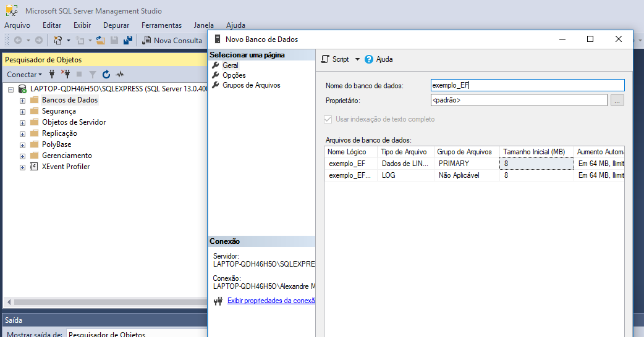
Task: Open the Ferramentas menu
Action: pyautogui.click(x=161, y=25)
